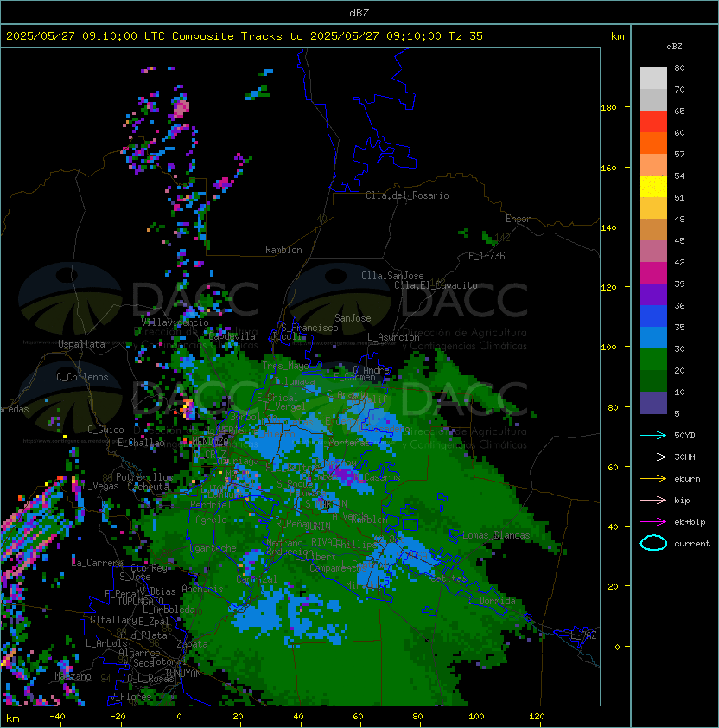Click the '160' km vertical axis tick label
Screen dimensions: 719x728
click(608, 168)
